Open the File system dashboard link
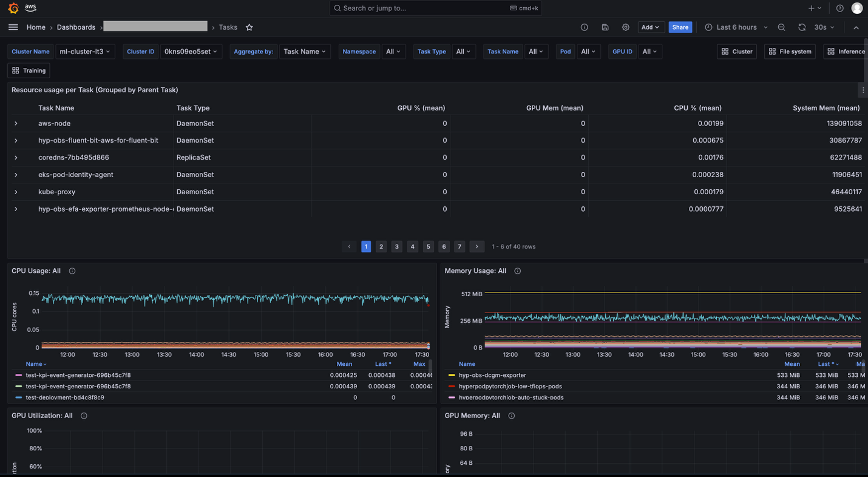868x477 pixels. [x=789, y=52]
